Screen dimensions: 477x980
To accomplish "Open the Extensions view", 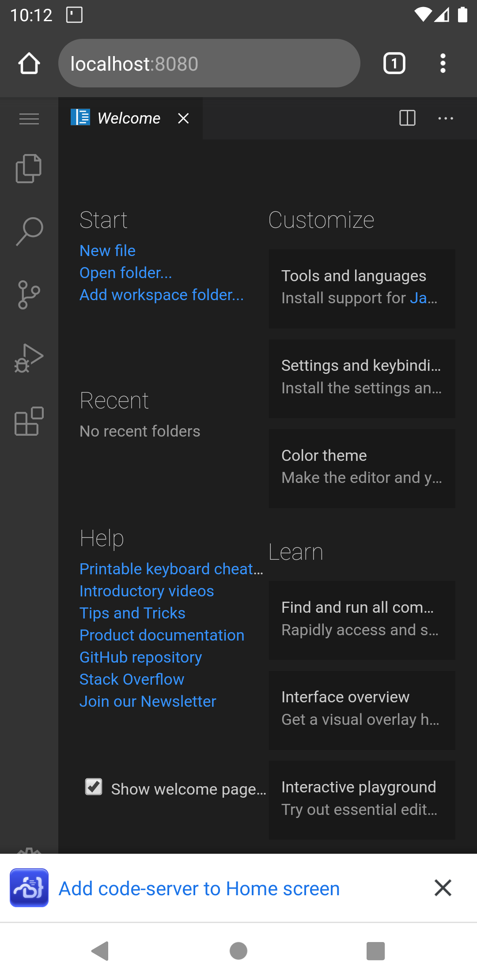I will coord(29,422).
